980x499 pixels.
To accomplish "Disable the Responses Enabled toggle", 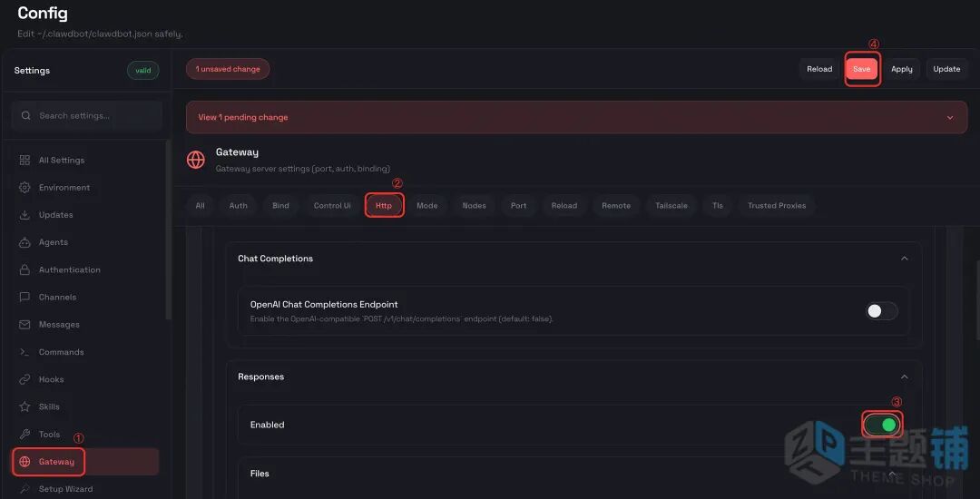I will (x=882, y=425).
